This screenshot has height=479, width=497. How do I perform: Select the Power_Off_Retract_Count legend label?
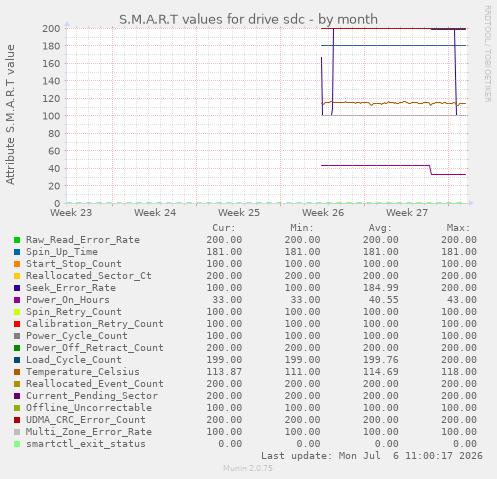tap(95, 348)
